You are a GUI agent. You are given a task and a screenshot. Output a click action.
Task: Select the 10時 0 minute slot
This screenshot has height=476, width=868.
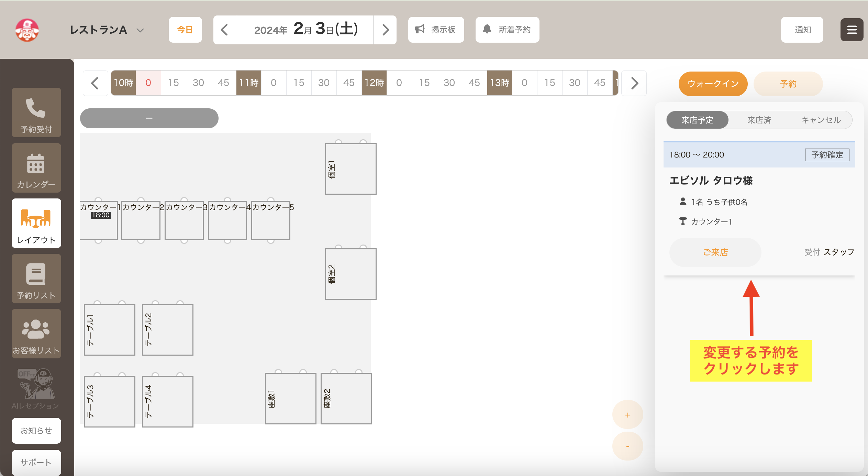click(x=148, y=83)
